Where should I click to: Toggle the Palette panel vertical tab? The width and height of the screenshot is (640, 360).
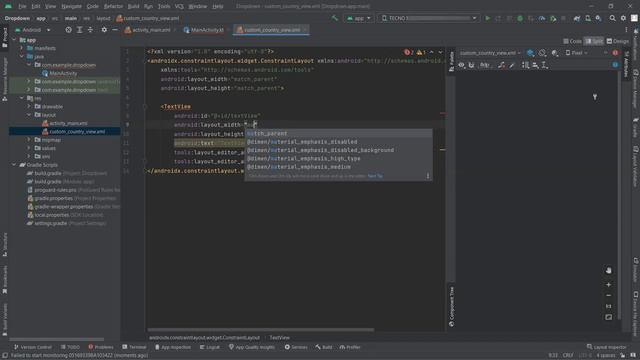451,62
